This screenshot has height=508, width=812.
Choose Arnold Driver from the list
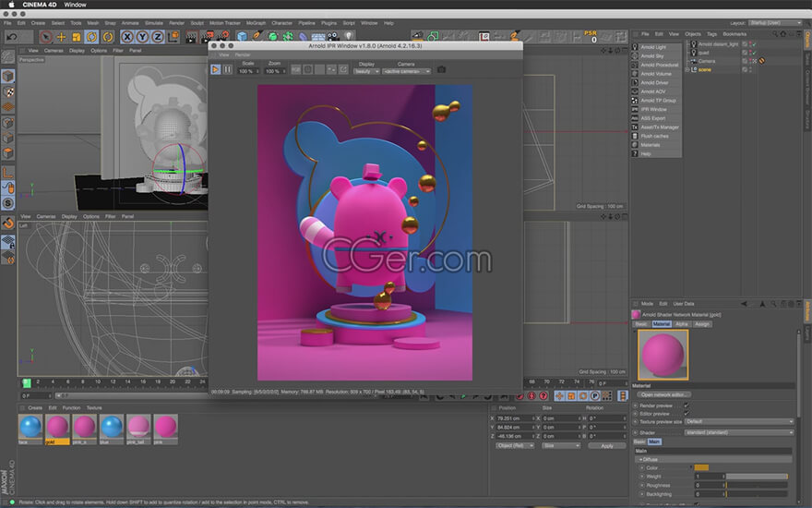[655, 82]
